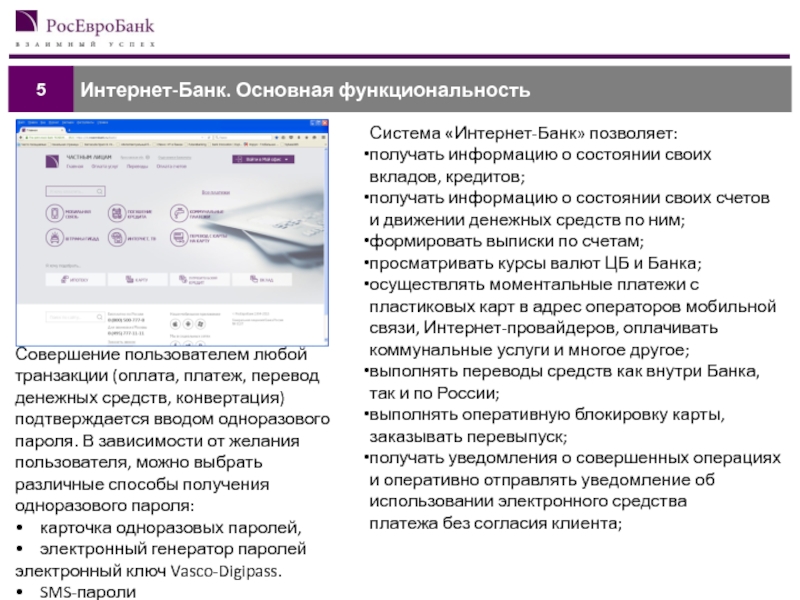Click text вкладов, кредитов;
Image resolution: width=800 pixels, height=600 pixels.
tap(447, 177)
